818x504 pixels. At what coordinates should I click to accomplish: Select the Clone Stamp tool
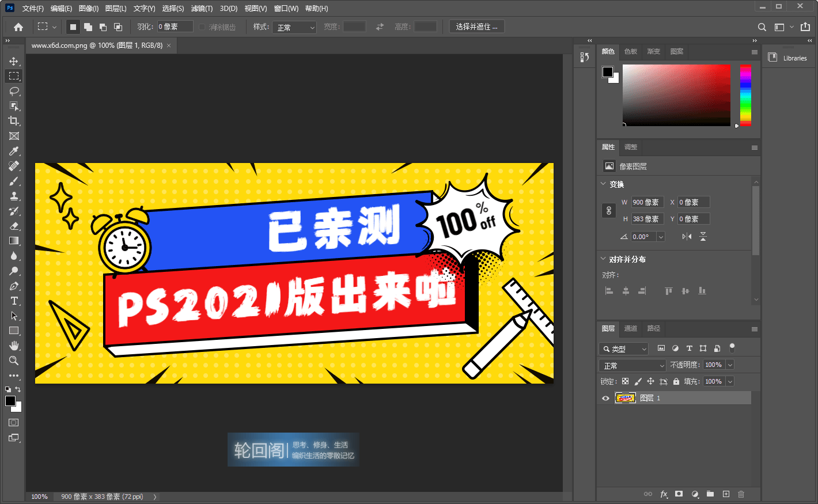pos(14,196)
